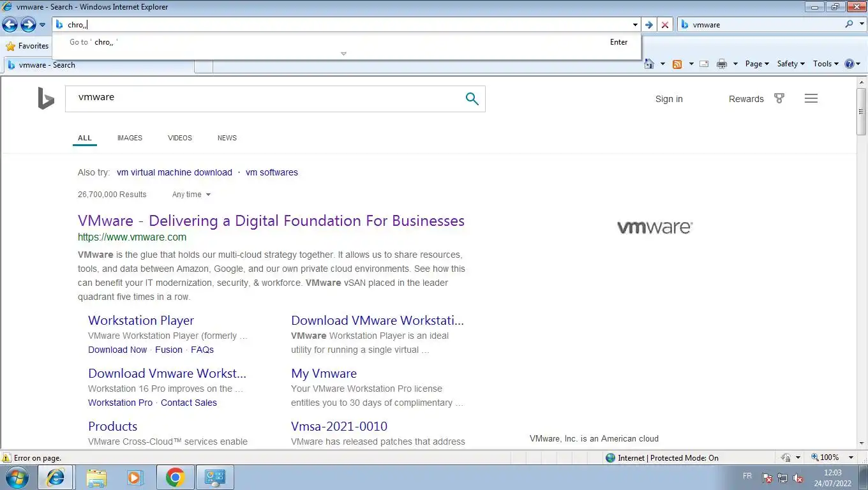Viewport: 868px width, 490px height.
Task: Click the Sign in link
Action: point(669,99)
